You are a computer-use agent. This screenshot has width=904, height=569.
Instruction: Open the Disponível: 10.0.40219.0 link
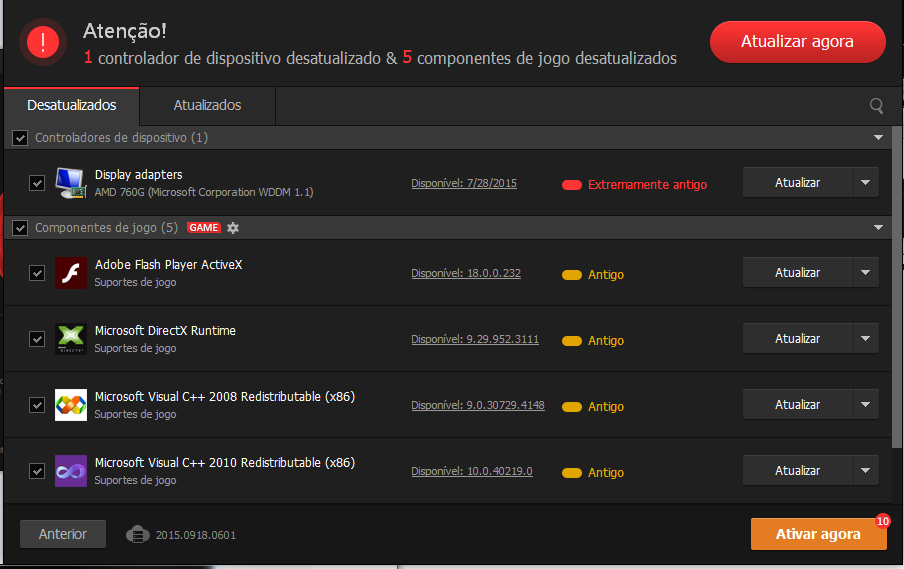[472, 471]
